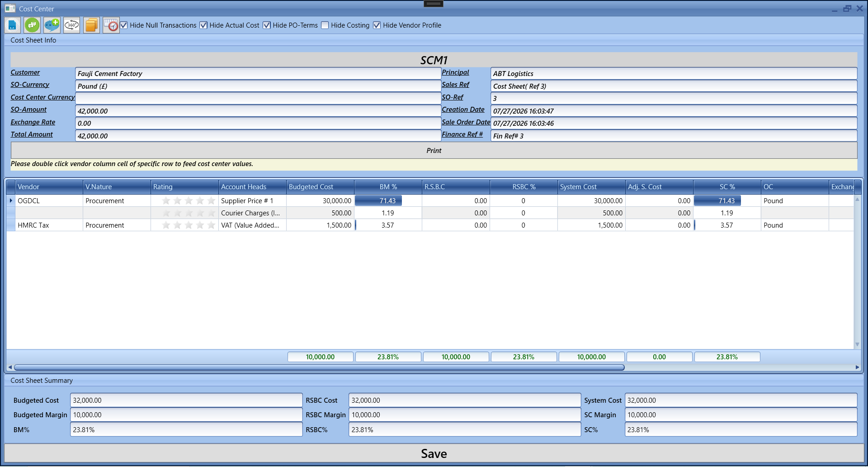
Task: Uncheck Hide Actual Cost
Action: tap(203, 25)
